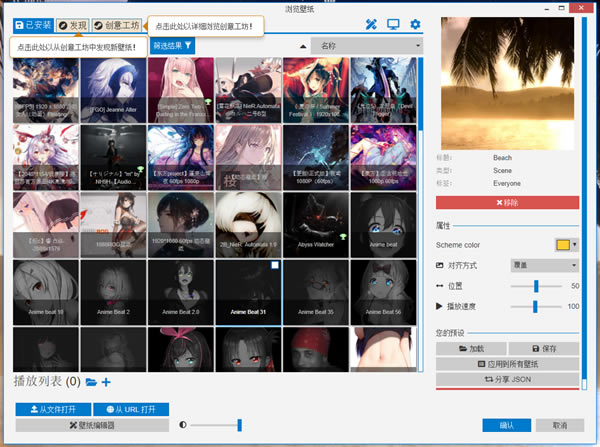
Task: Adjust the 播放速度 speed slider
Action: (x=536, y=306)
